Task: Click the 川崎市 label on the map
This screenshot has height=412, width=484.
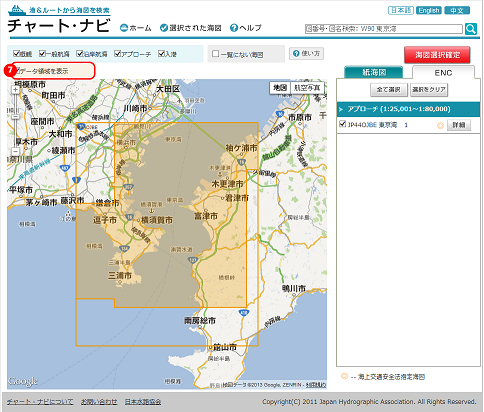Action: pyautogui.click(x=135, y=108)
